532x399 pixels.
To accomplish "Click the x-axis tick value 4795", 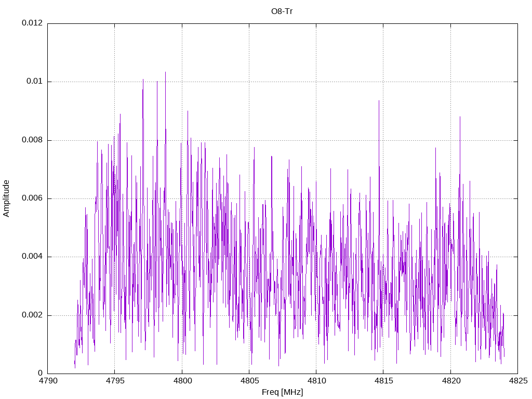I will (115, 381).
